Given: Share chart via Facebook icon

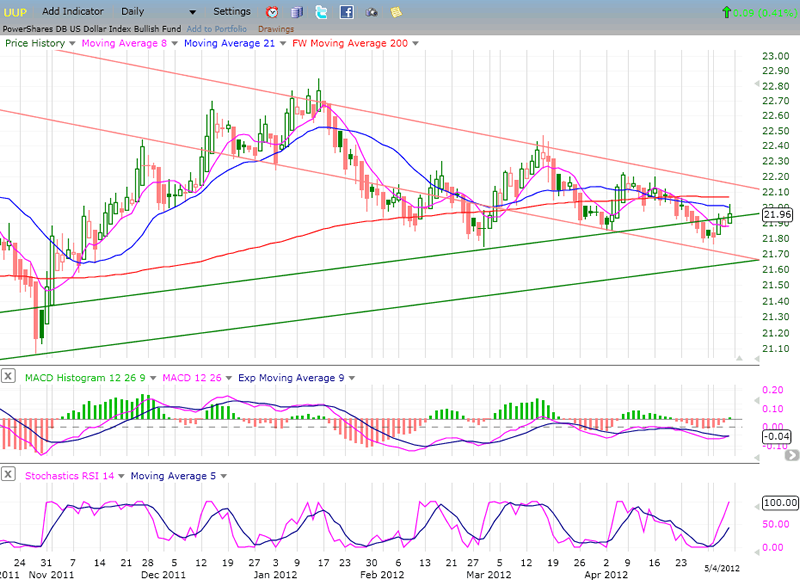Looking at the screenshot, I should click(346, 12).
